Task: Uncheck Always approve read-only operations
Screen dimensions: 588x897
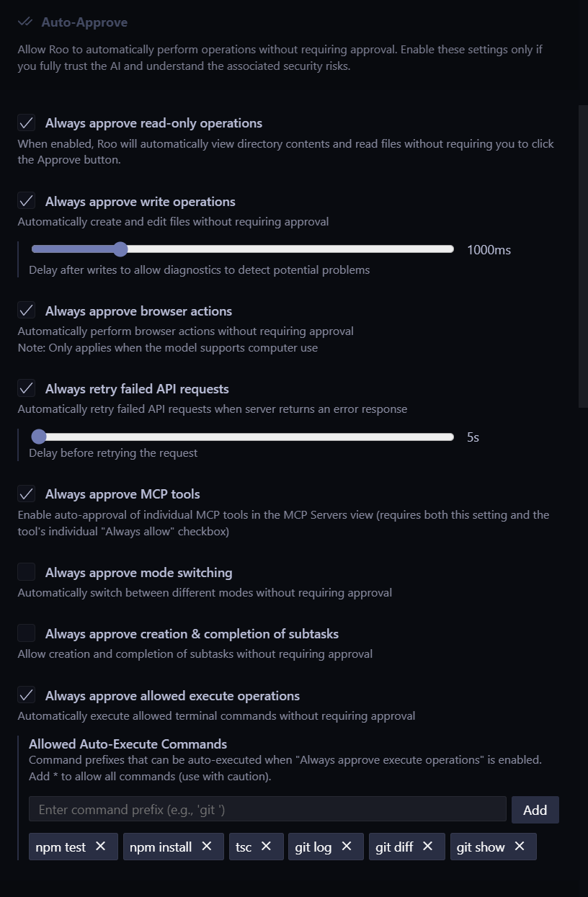Action: [27, 122]
